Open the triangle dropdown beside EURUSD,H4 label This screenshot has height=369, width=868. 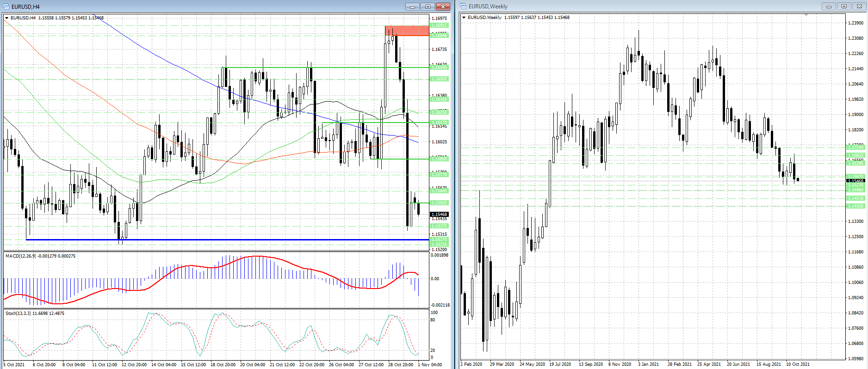click(x=6, y=18)
